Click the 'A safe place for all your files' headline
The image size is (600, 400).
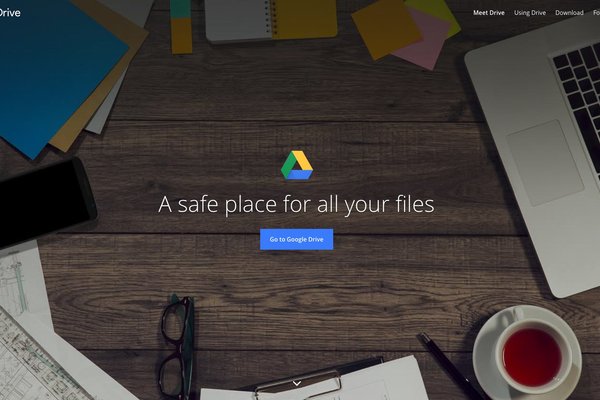point(297,204)
